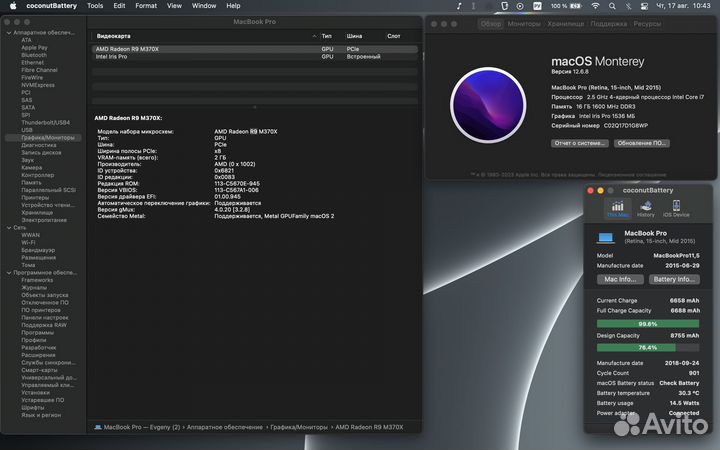Image resolution: width=720 pixels, height=450 pixels.
Task: Switch to the Ресурсы tab
Action: tap(647, 23)
